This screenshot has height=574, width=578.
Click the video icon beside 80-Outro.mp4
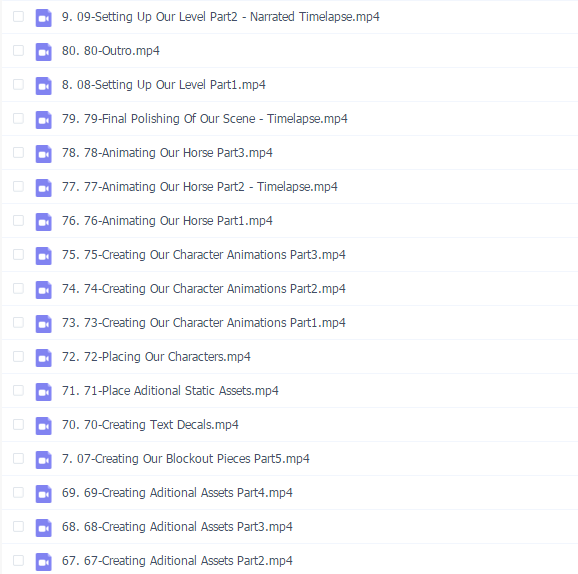click(x=43, y=52)
